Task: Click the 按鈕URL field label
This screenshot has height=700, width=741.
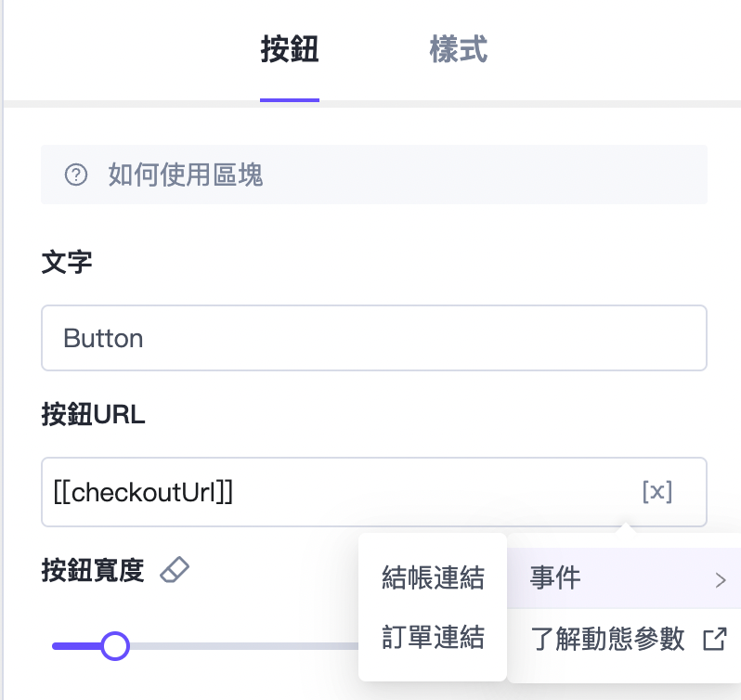Action: 93,415
